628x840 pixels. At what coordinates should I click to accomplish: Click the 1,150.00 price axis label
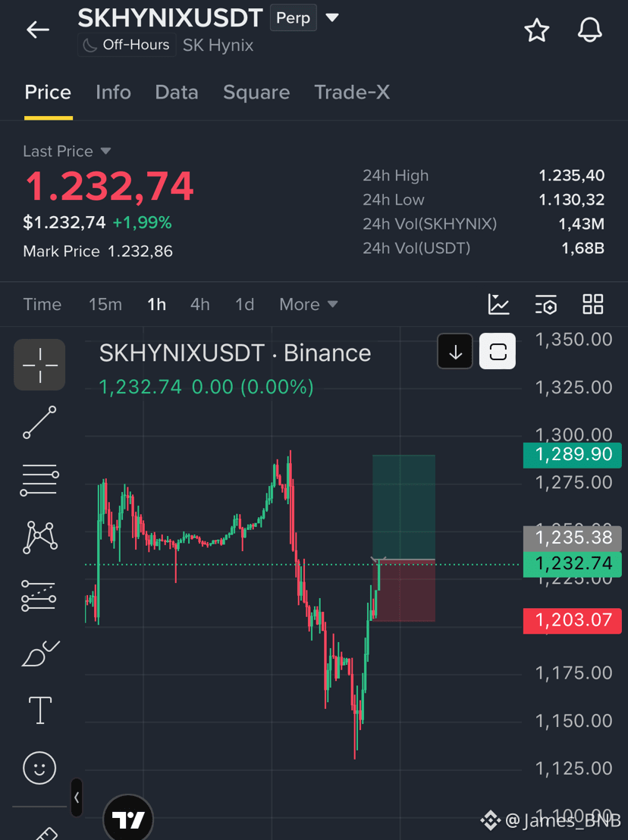pos(573,721)
